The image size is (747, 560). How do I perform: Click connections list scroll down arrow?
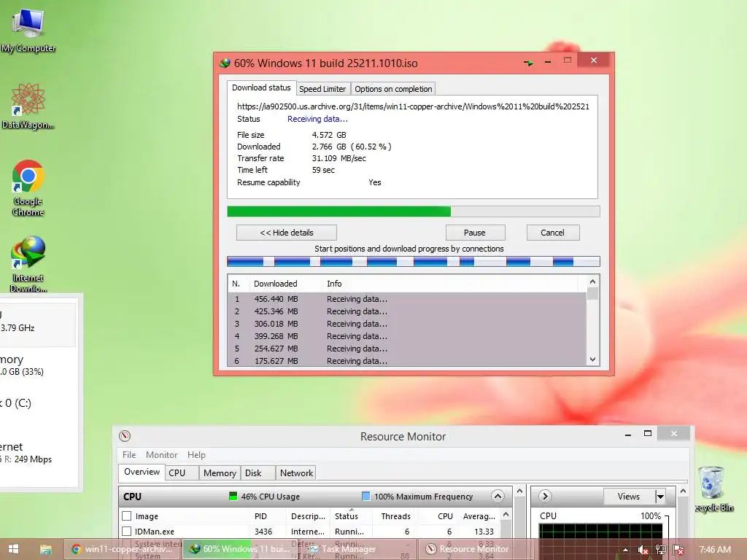[x=592, y=359]
